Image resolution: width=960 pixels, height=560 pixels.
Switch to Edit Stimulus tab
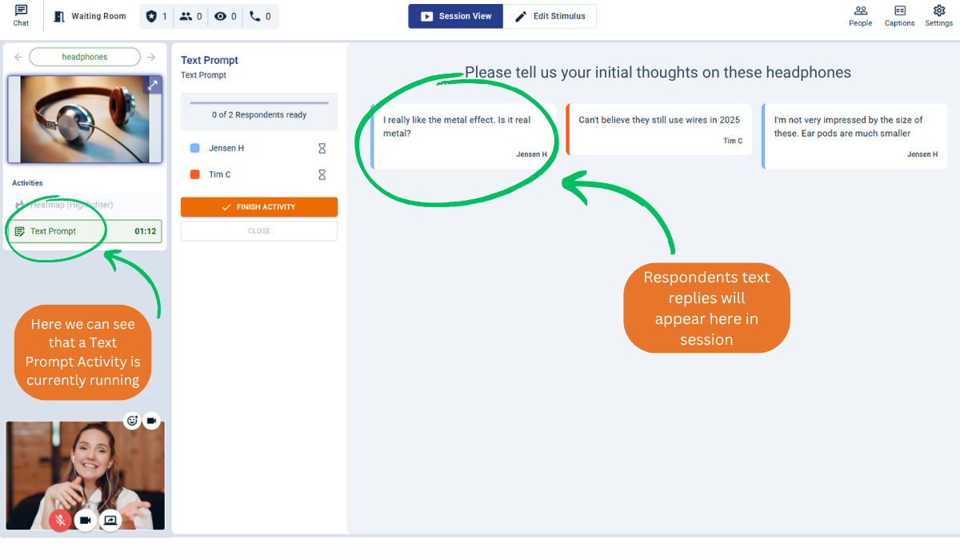550,16
